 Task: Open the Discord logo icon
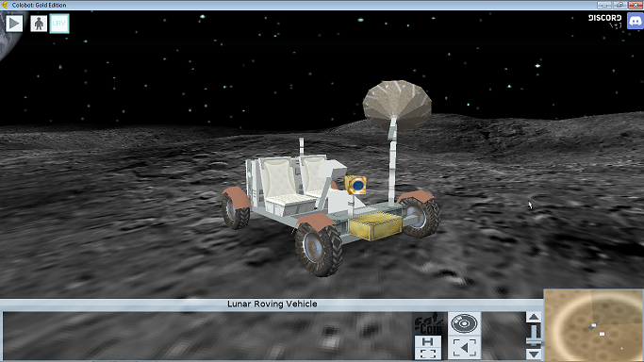coord(636,20)
